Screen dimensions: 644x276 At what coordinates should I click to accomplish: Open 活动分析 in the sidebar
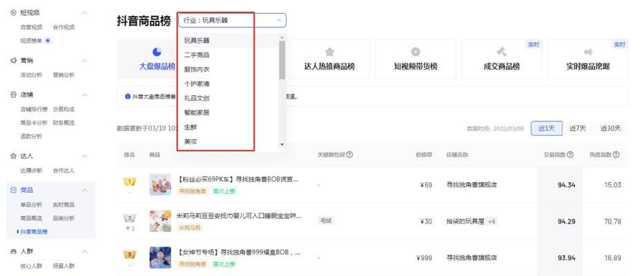click(31, 75)
